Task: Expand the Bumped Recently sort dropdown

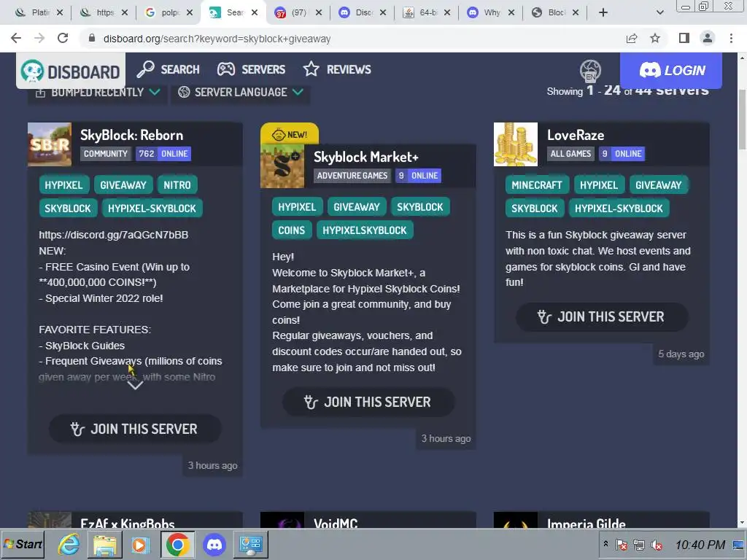Action: 97,93
